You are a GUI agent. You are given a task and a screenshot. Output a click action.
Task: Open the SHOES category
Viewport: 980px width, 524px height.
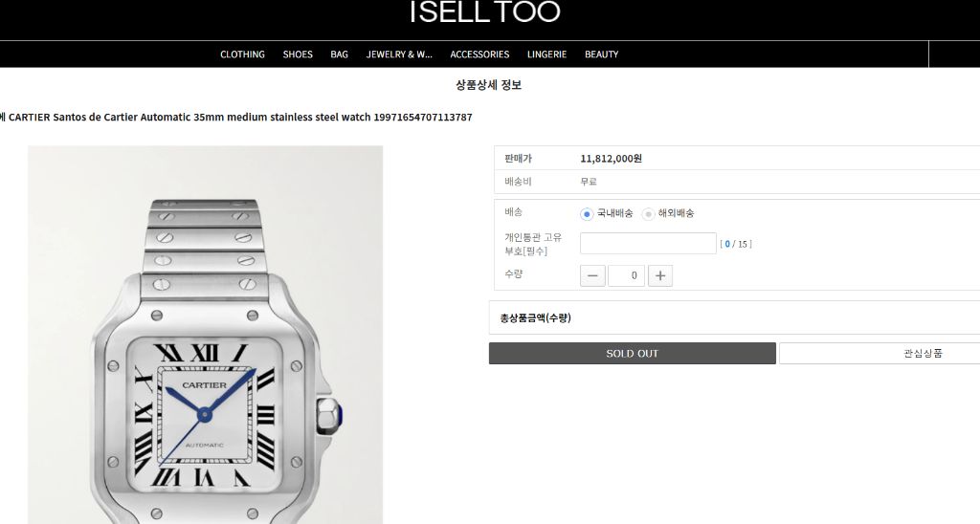[x=298, y=55]
